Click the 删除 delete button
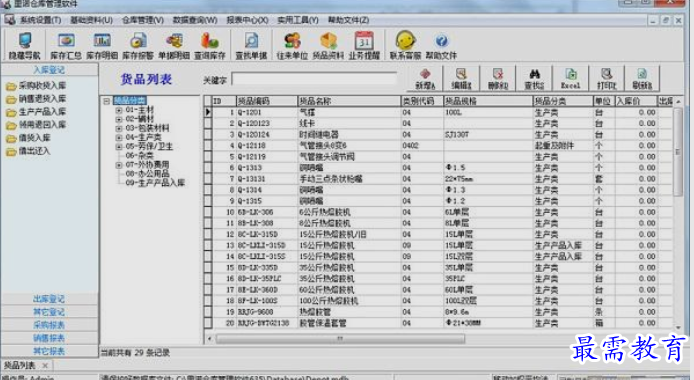Viewport: 694px width, 380px height. coord(498,79)
